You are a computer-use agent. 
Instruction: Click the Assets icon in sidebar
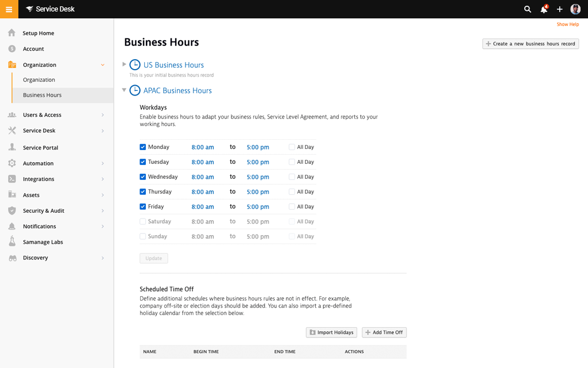(12, 194)
